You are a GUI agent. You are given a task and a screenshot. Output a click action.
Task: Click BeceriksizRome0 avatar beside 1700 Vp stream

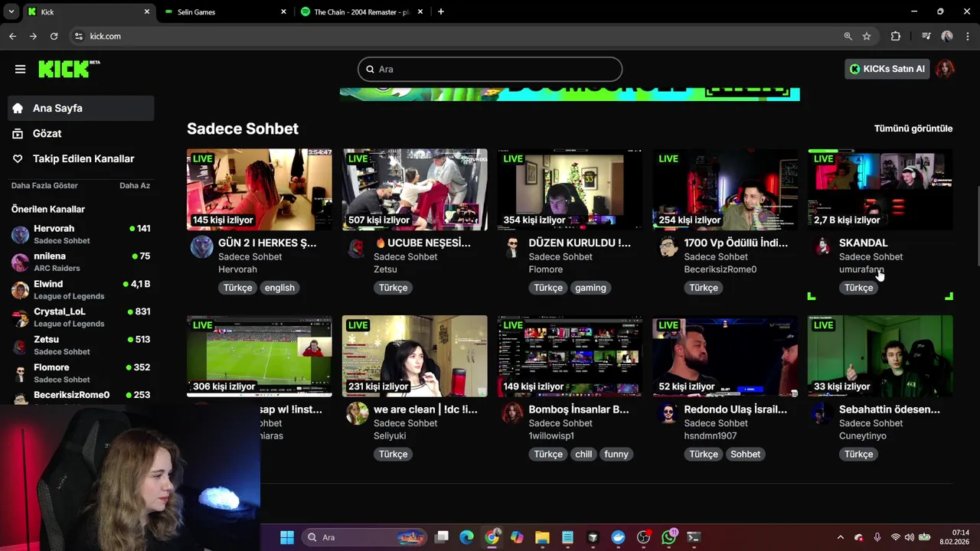coord(668,247)
